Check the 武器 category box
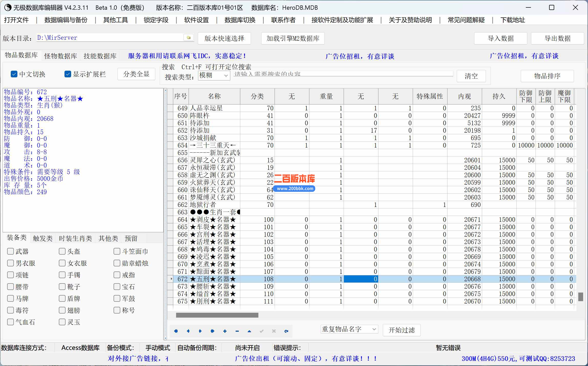This screenshot has height=366, width=588. (x=10, y=251)
